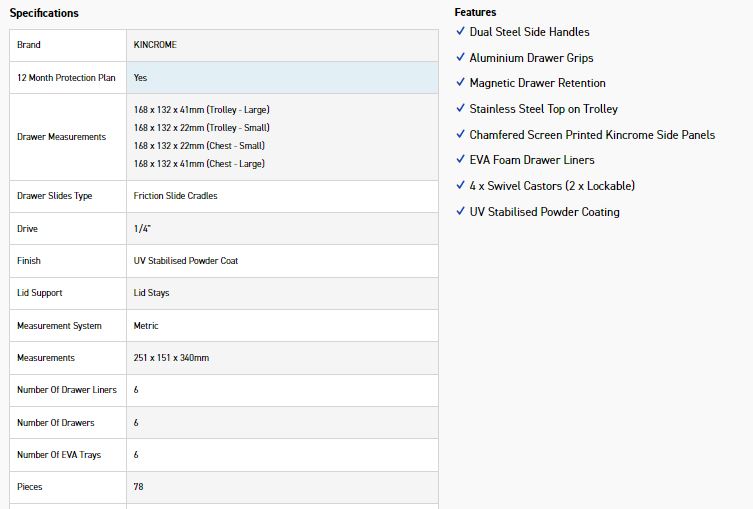Viewport: 753px width, 509px height.
Task: Click the checkmark next to Aluminium Drawer Grips
Action: [460, 58]
